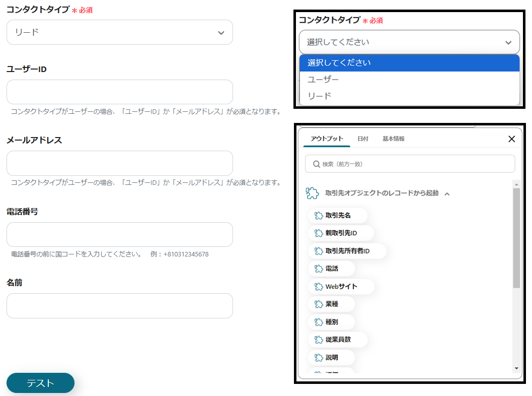This screenshot has height=396, width=532.
Task: Select the 親取引先ID output chip
Action: coord(340,233)
